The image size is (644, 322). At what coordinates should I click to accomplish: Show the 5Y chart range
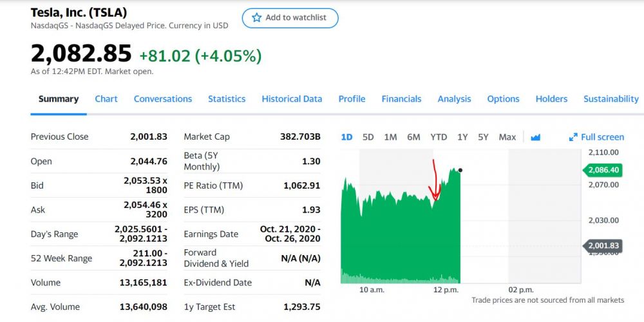pos(483,137)
